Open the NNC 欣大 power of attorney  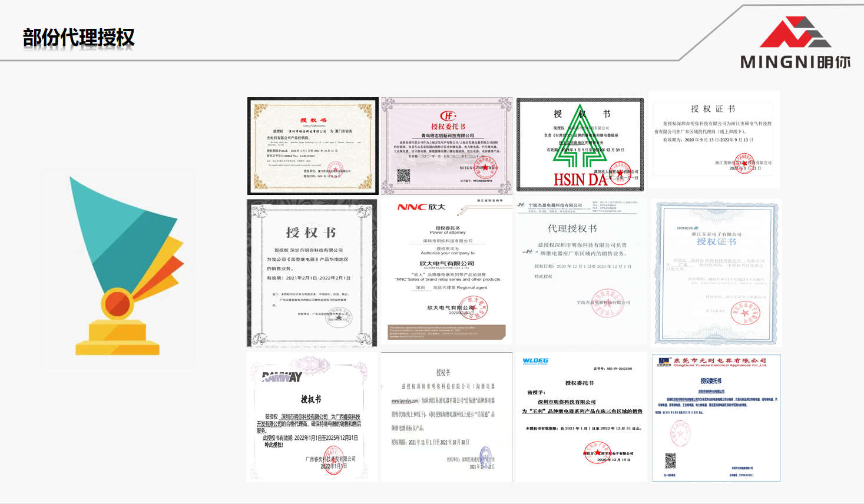[447, 270]
